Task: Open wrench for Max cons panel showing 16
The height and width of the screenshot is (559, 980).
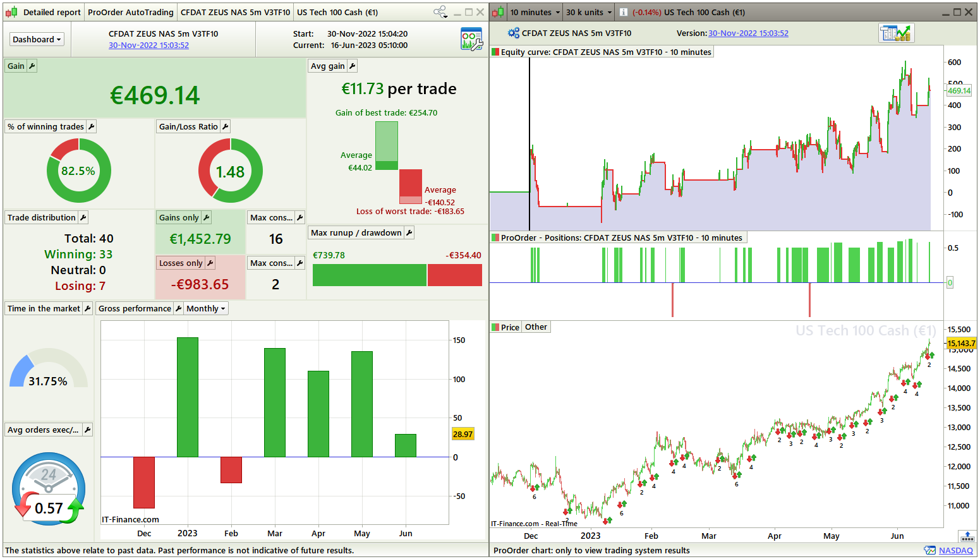Action: click(299, 217)
